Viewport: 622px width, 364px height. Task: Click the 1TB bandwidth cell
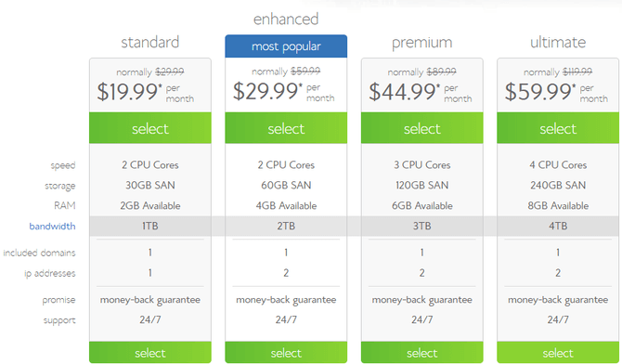pos(150,226)
